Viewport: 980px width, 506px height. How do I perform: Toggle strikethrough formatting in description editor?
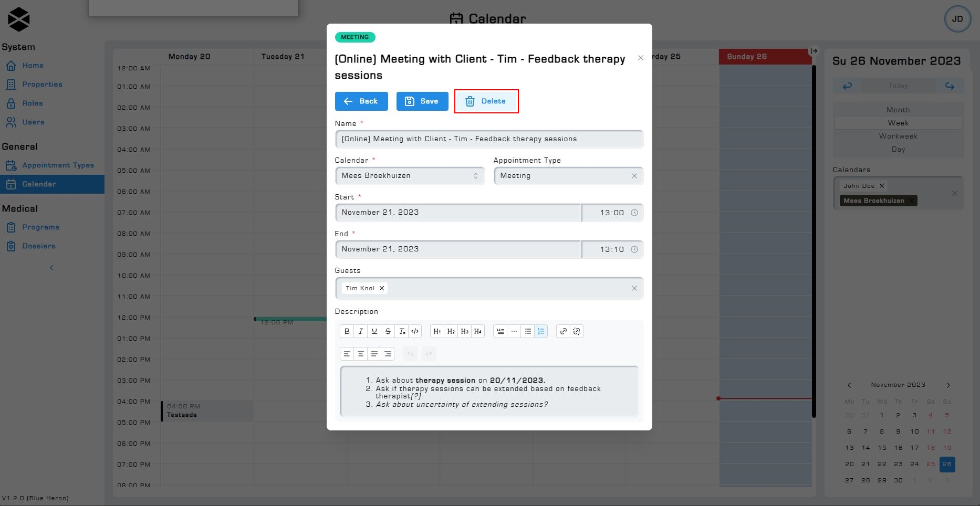click(388, 331)
